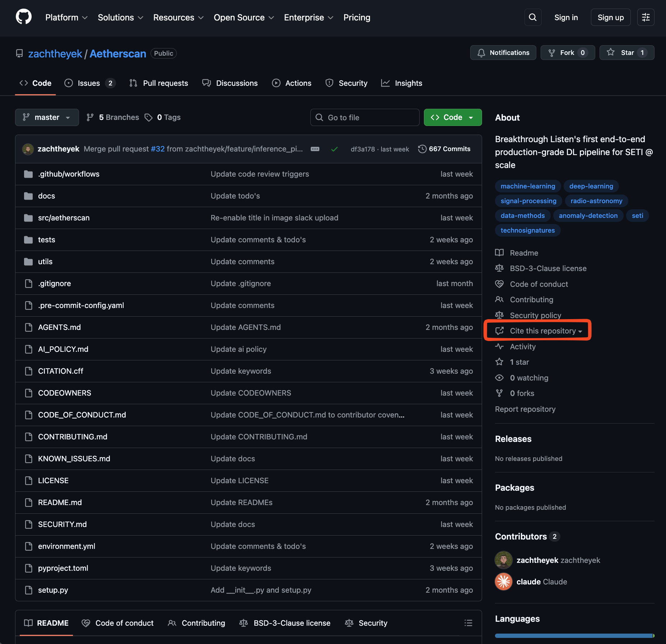Open the search magnifier icon

point(533,17)
